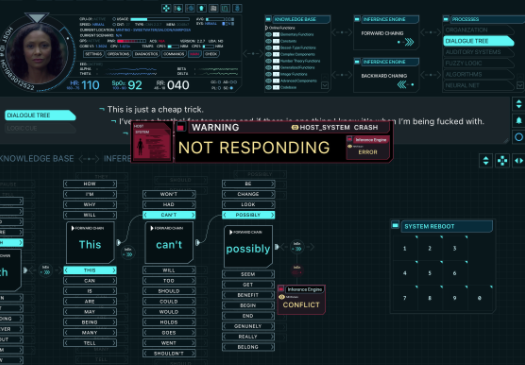
Task: Select the USAGE radio indicator
Action: pos(114,19)
